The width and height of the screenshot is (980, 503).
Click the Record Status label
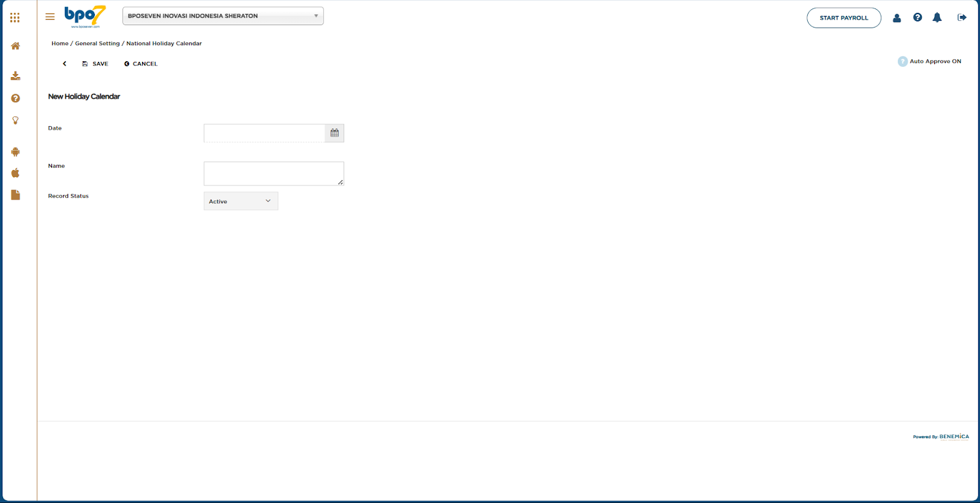(x=69, y=196)
